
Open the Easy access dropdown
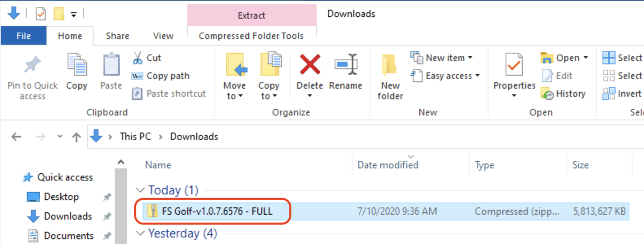click(445, 76)
